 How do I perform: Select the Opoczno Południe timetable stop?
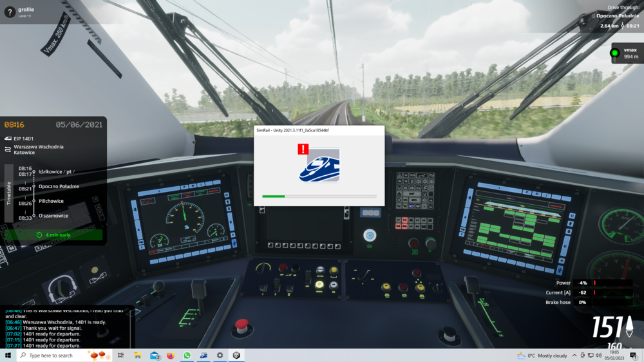[x=59, y=187]
